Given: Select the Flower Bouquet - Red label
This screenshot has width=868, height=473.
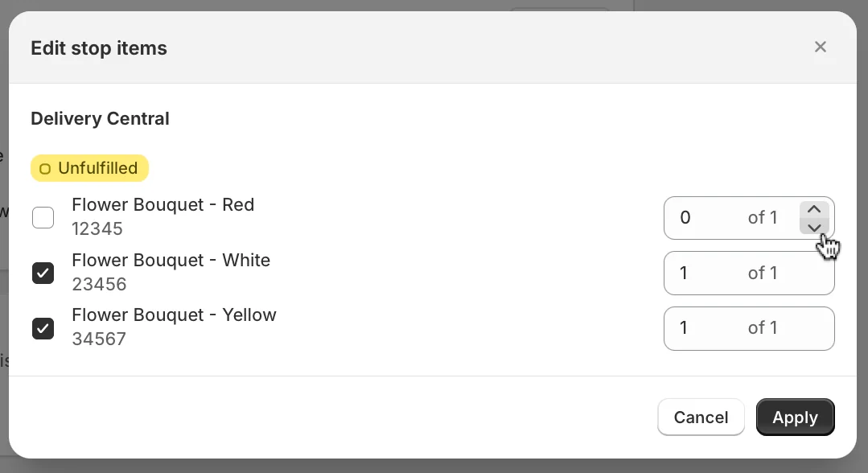Looking at the screenshot, I should tap(162, 205).
